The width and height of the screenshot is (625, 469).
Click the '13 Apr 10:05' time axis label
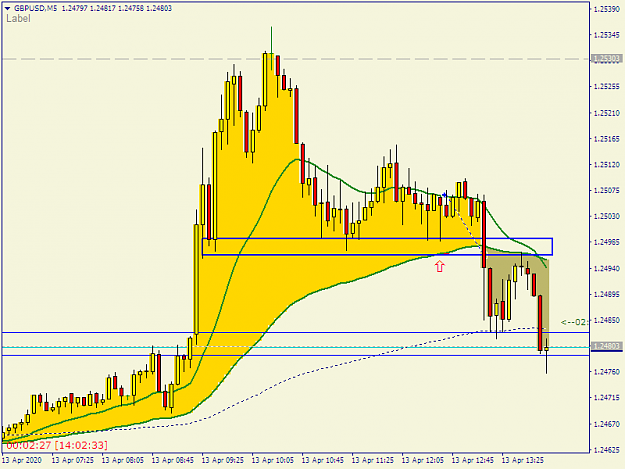(x=273, y=460)
